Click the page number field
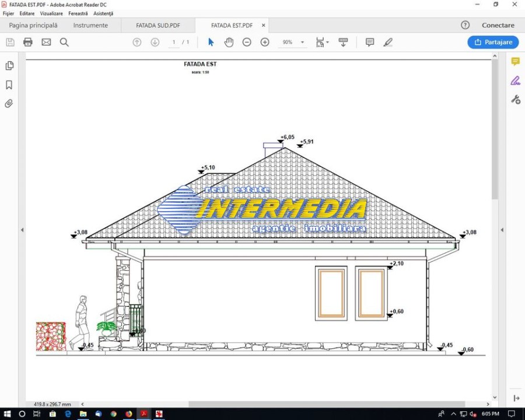 pos(174,42)
